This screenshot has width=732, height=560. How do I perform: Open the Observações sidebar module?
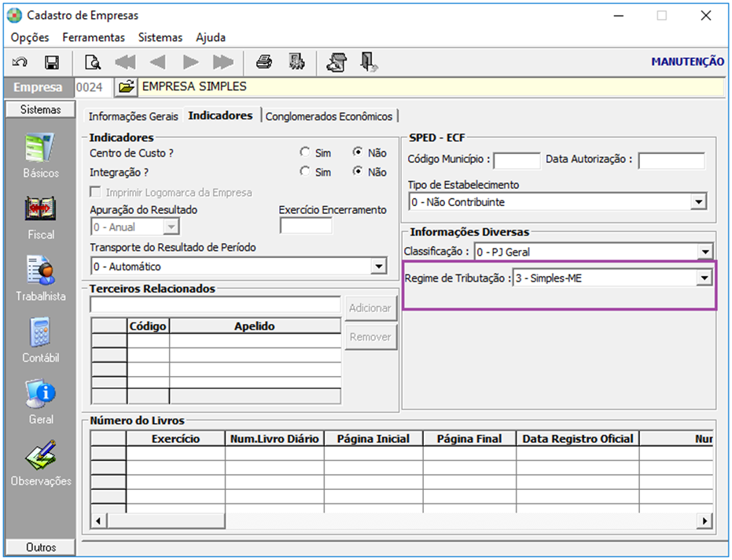point(41,463)
